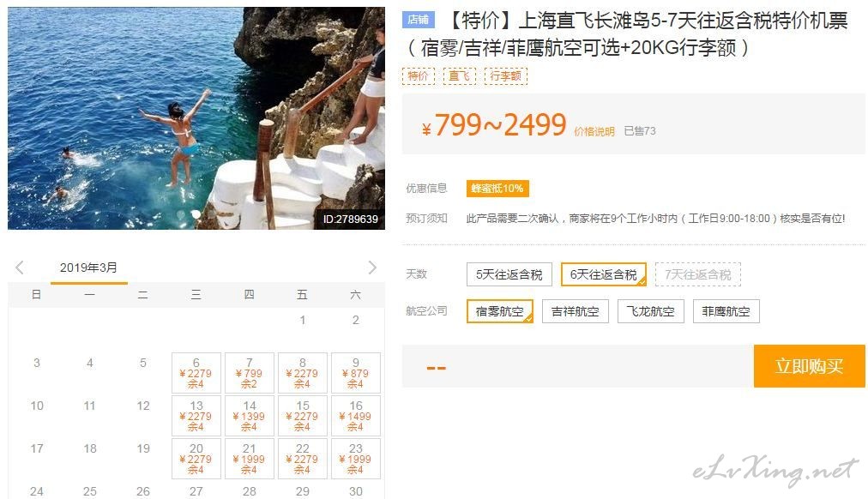Select 吉祥航空 airline option
The width and height of the screenshot is (868, 499).
coord(576,311)
